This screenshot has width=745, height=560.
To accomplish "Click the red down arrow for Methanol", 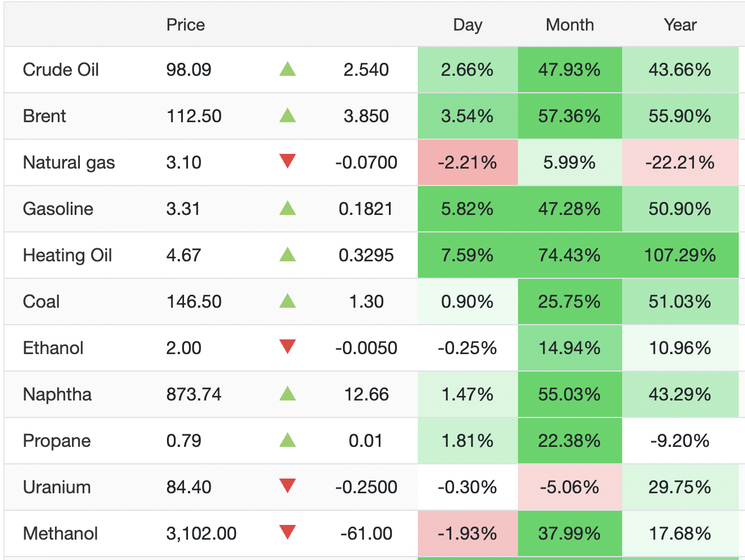I will (288, 533).
